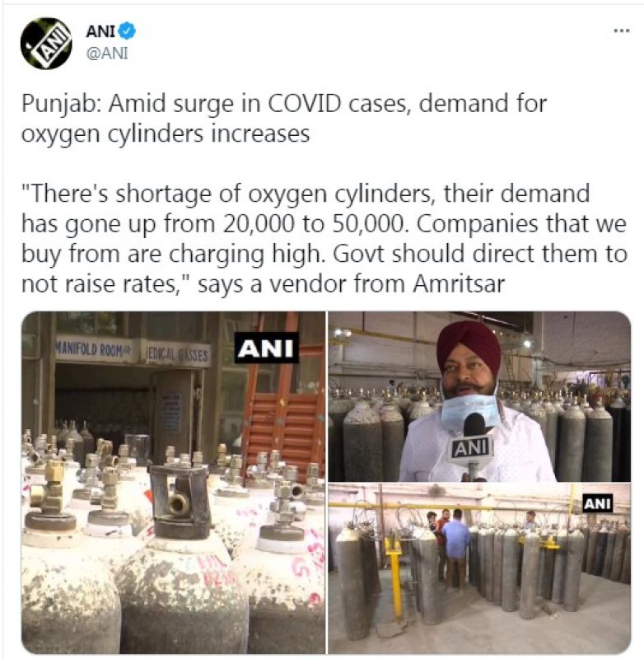Open left photo of white oxygen cylinders
644x659 pixels.
pyautogui.click(x=174, y=483)
